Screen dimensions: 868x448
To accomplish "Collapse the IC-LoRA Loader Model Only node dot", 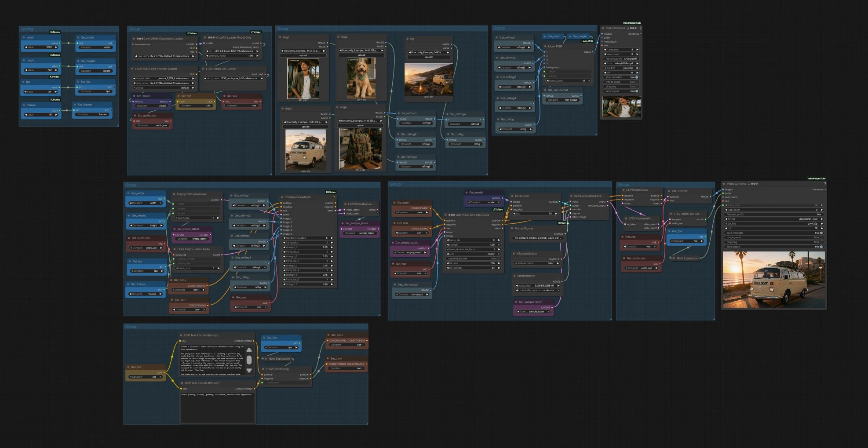I will [204, 37].
